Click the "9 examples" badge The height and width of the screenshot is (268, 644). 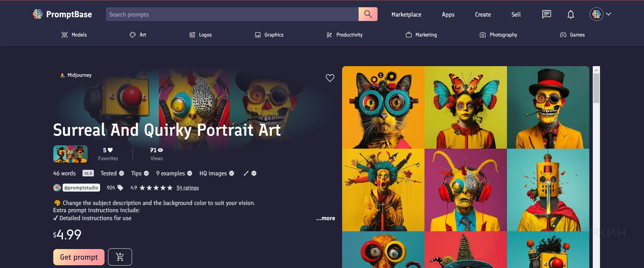coord(174,173)
